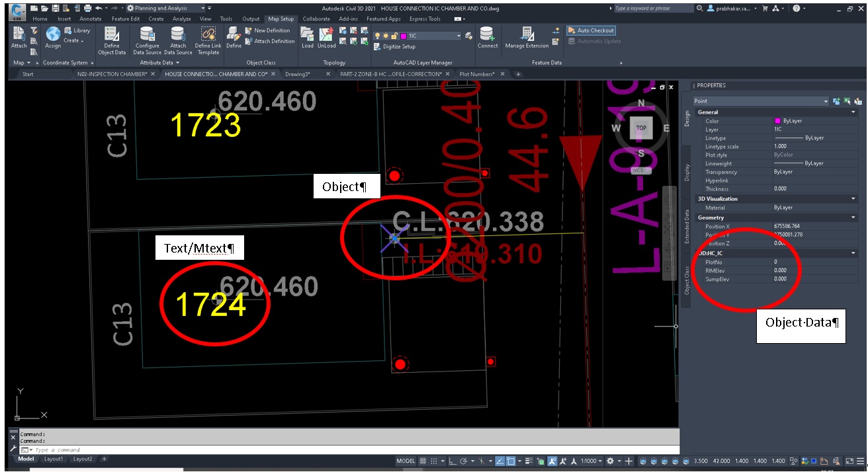Open workspace switching gear in status bar
868x472 pixels.
click(x=610, y=461)
